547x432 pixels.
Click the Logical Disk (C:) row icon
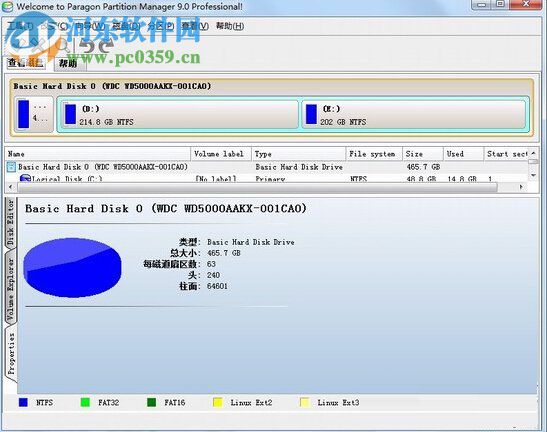coord(25,179)
